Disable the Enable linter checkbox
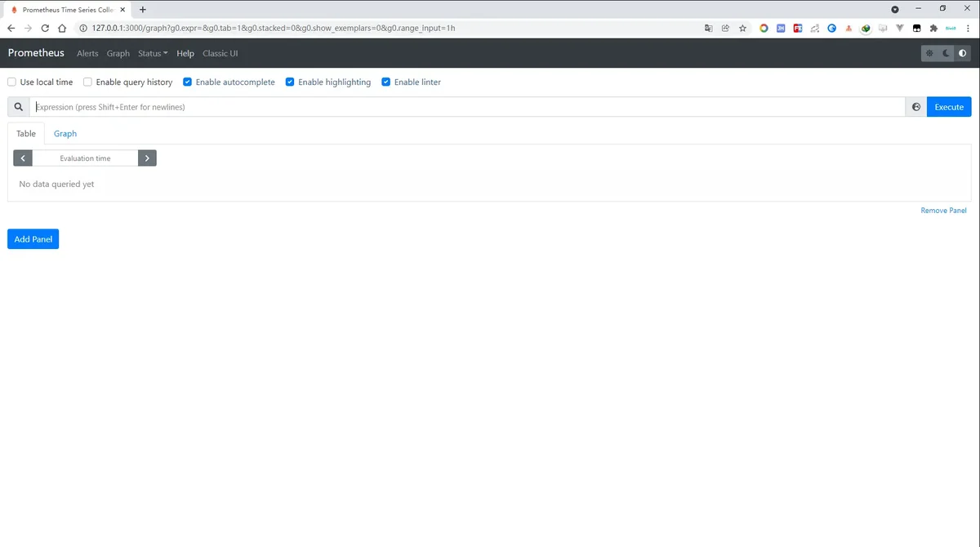 click(x=386, y=82)
